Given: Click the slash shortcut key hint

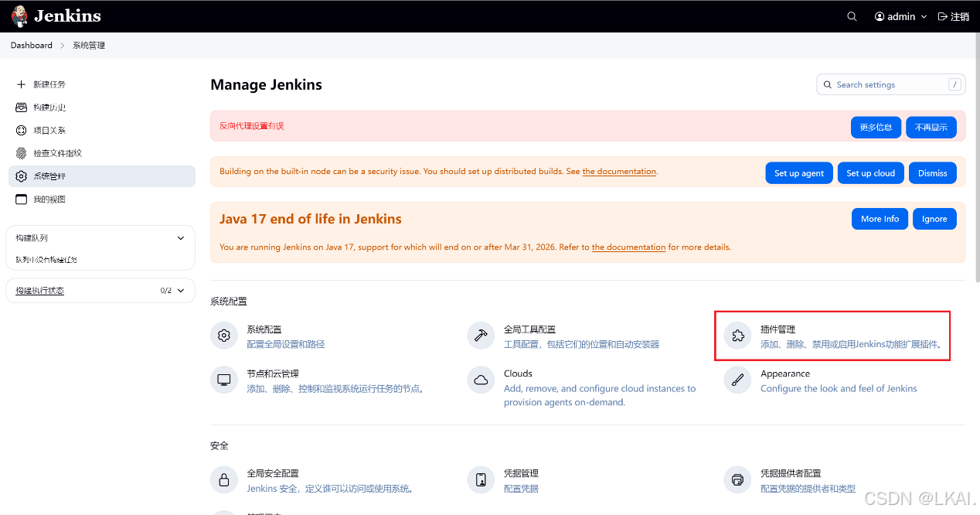Looking at the screenshot, I should click(x=955, y=85).
